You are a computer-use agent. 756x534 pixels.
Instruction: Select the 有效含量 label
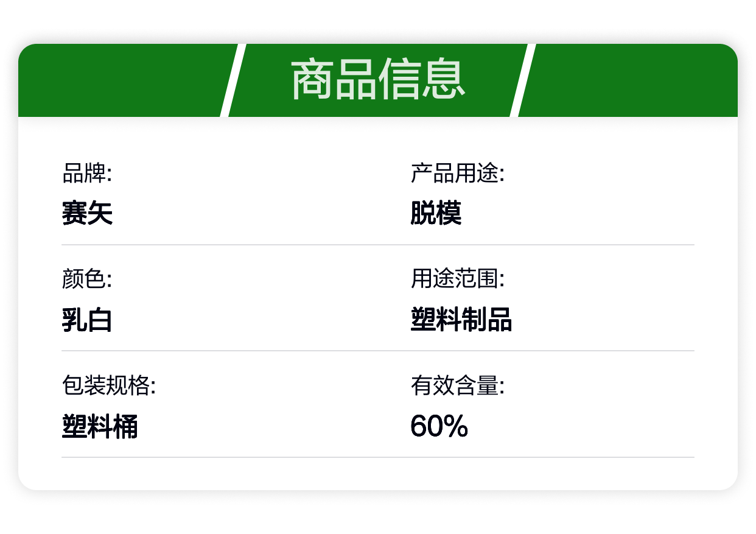pos(458,385)
